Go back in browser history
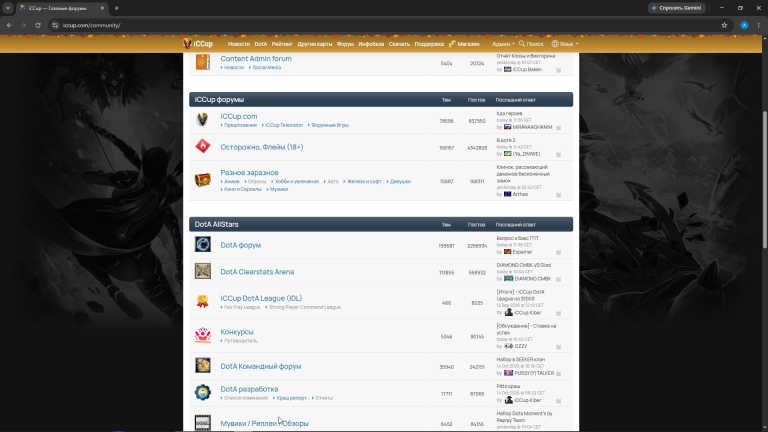The image size is (768, 432). point(9,25)
